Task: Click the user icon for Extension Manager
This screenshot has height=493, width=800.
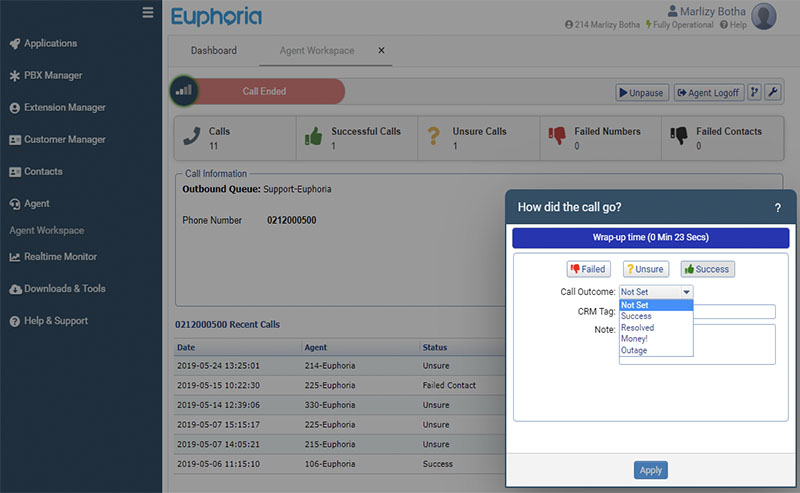Action: (x=15, y=108)
